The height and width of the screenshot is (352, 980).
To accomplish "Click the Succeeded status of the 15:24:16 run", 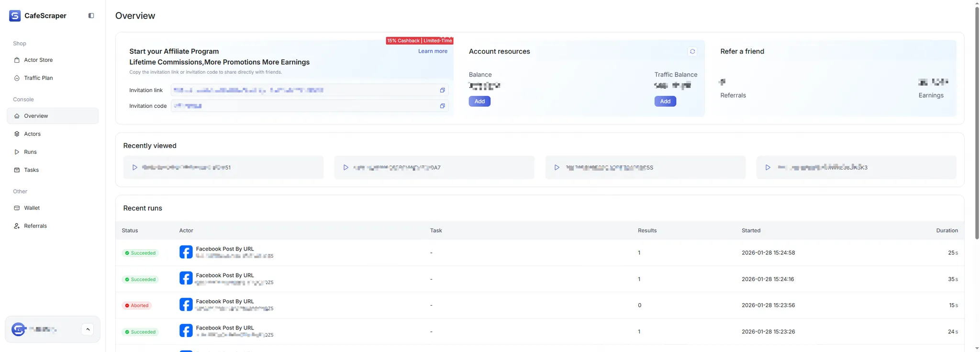I will 140,279.
